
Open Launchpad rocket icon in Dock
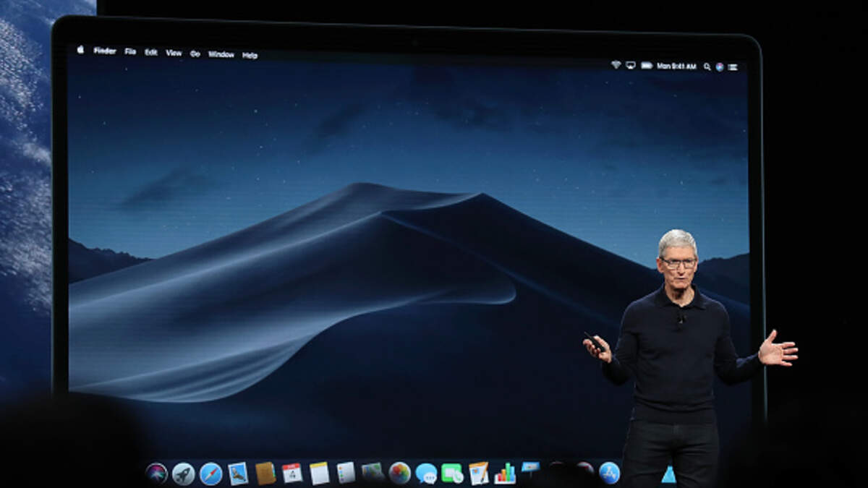coord(183,474)
